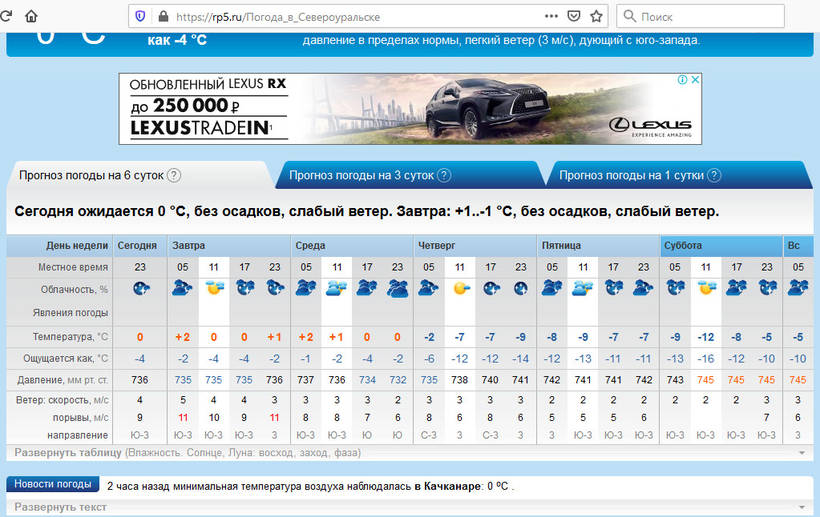Image resolution: width=820 pixels, height=517 pixels.
Task: Bookmark this page with the star icon
Action: coord(597,17)
